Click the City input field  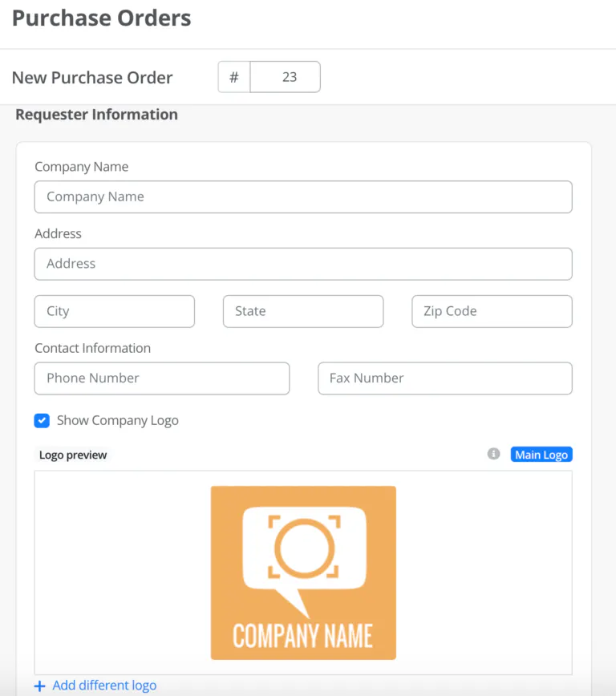coord(114,311)
